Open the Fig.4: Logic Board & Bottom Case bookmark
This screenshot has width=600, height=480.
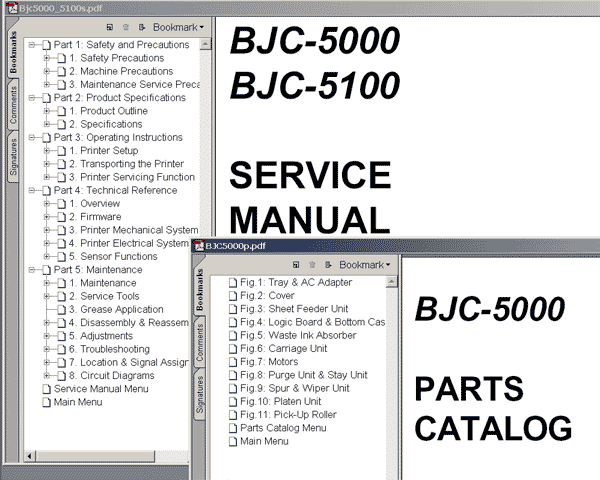click(x=313, y=322)
